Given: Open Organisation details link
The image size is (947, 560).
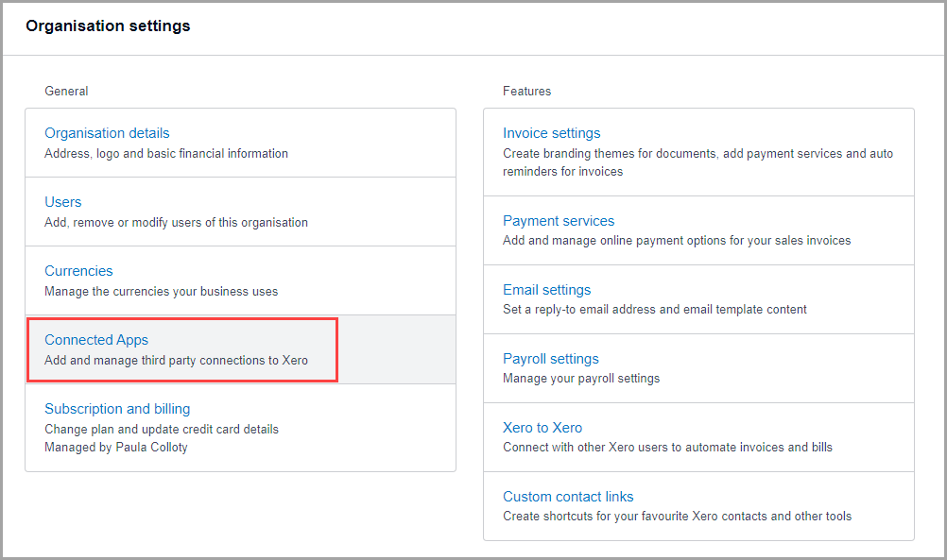Looking at the screenshot, I should pos(107,133).
